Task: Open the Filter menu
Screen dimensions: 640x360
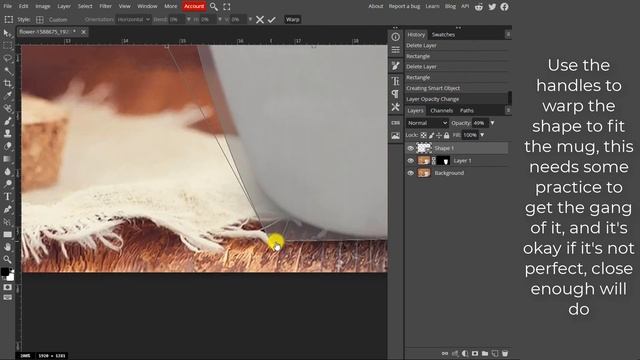Action: pyautogui.click(x=105, y=6)
